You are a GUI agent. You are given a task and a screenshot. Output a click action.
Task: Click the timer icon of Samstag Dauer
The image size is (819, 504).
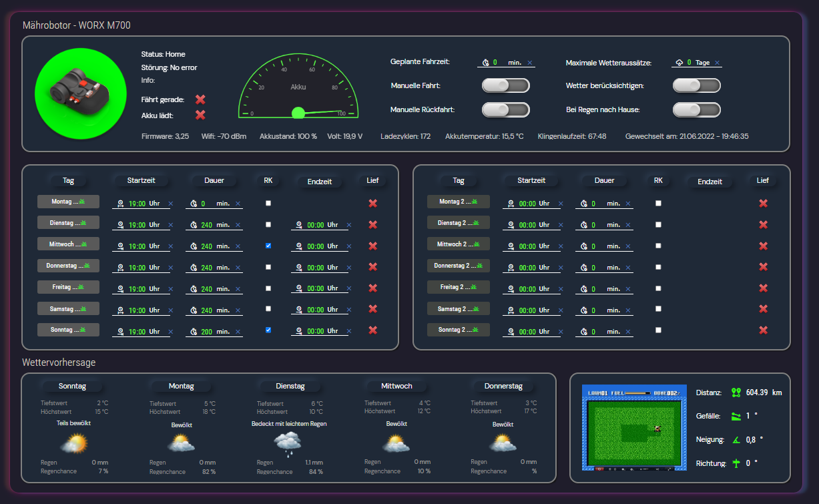pos(194,310)
